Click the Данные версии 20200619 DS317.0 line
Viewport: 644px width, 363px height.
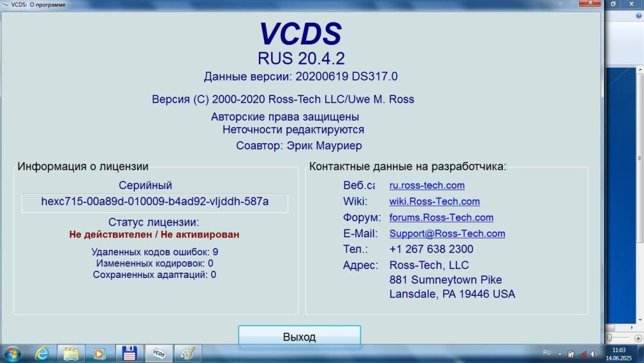click(301, 77)
